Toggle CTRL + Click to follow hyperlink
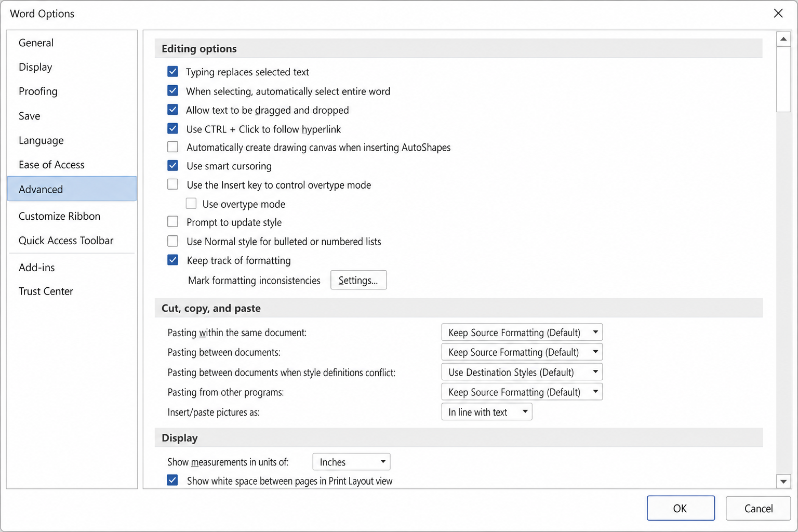 pos(173,128)
